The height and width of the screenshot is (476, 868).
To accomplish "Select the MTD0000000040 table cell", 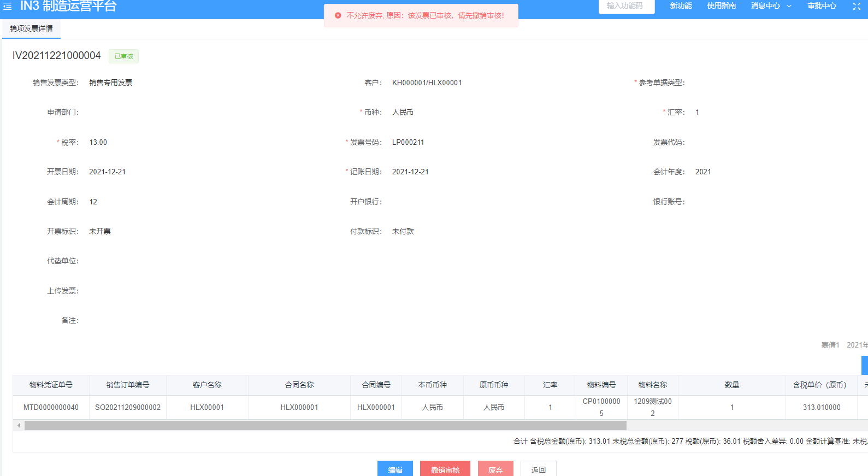I will (51, 407).
